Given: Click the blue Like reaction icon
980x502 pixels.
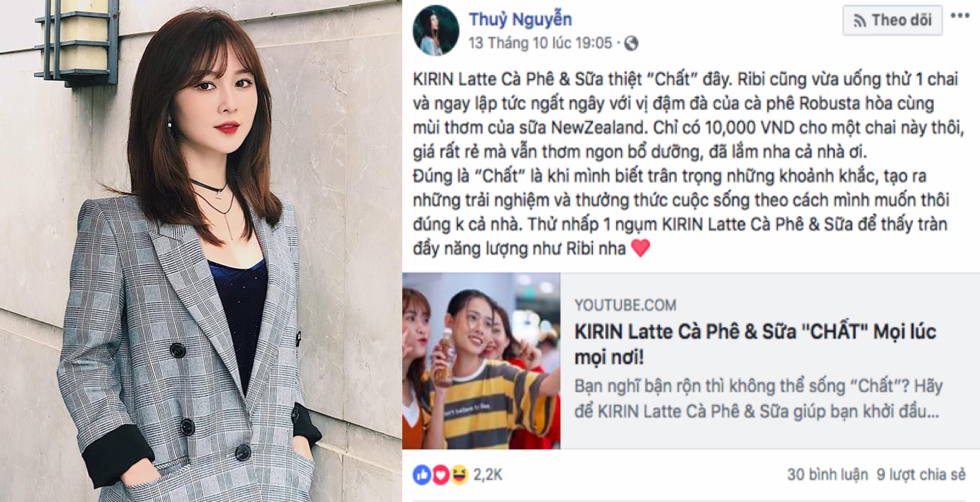Looking at the screenshot, I should click(x=422, y=475).
